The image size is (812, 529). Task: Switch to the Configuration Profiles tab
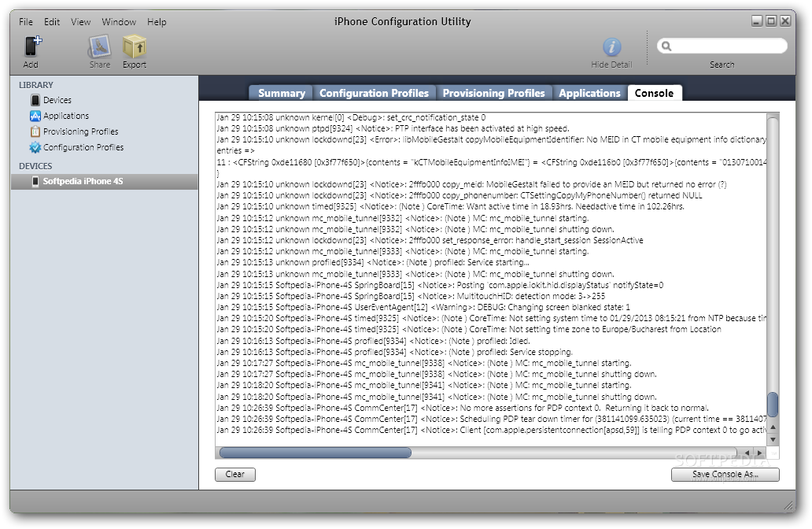pos(374,93)
